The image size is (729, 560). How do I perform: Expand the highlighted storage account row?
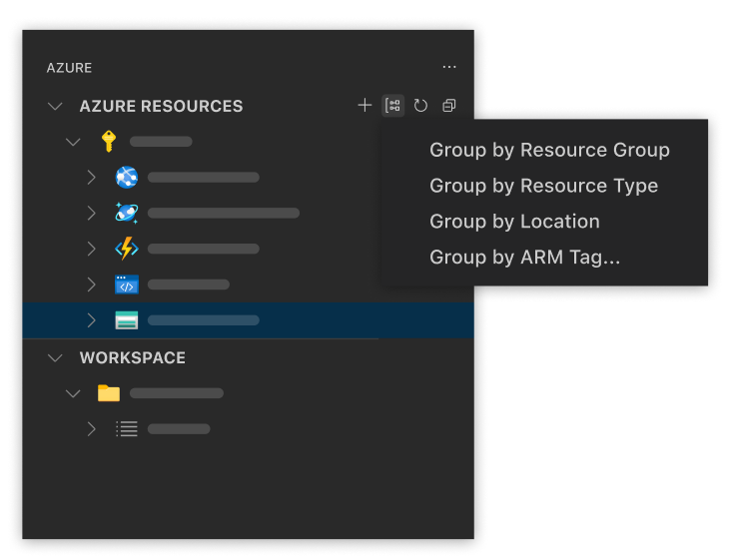click(x=92, y=320)
